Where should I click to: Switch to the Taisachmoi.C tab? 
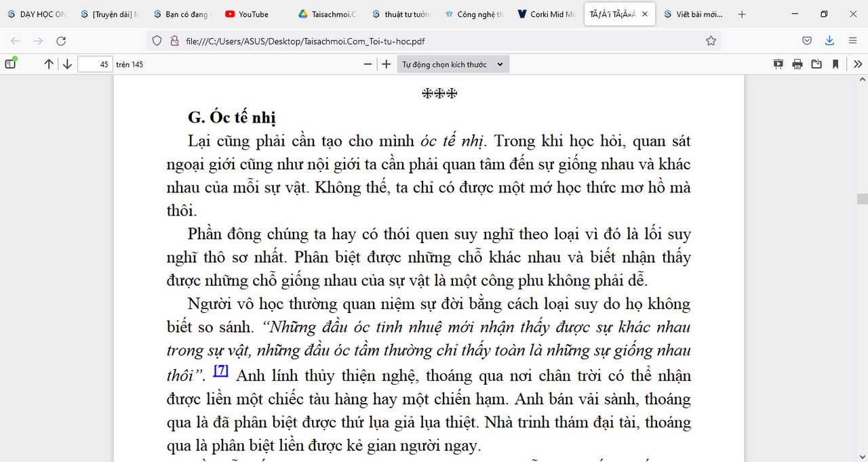(x=328, y=14)
